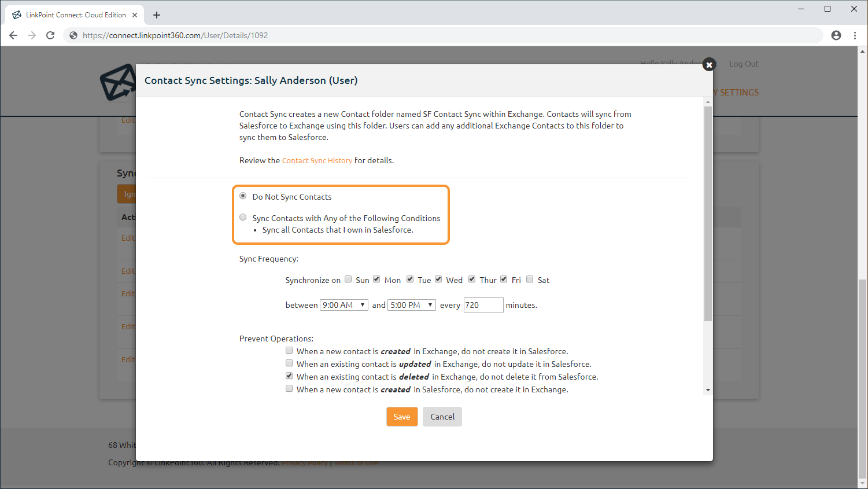
Task: View site information globe icon
Action: click(73, 35)
